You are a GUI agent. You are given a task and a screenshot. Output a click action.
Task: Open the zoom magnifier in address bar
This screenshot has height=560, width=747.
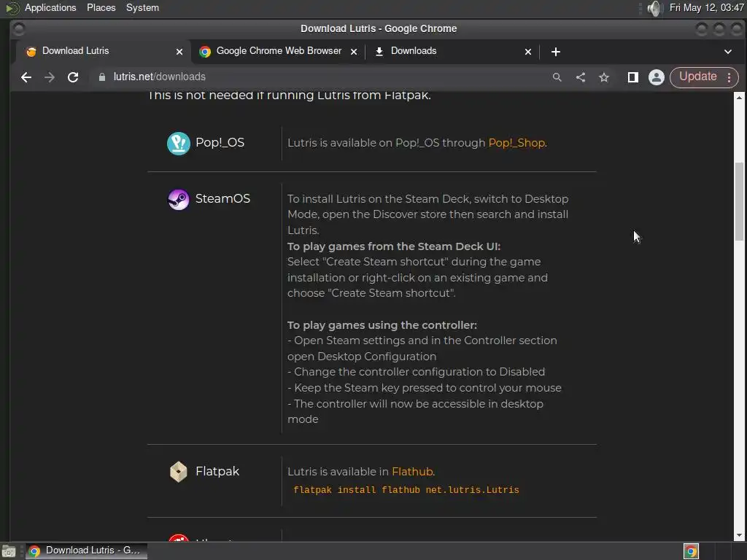click(x=557, y=77)
